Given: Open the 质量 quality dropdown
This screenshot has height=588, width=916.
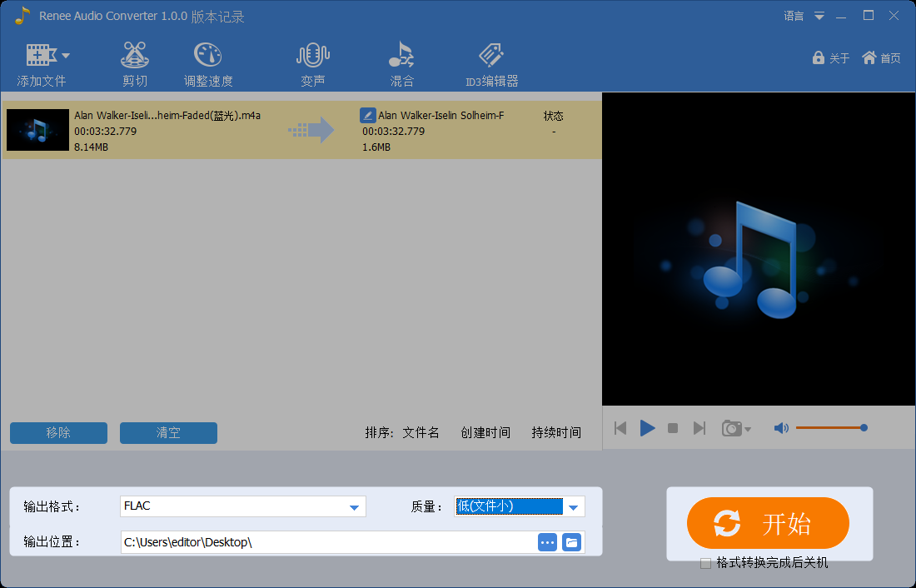Looking at the screenshot, I should point(520,506).
